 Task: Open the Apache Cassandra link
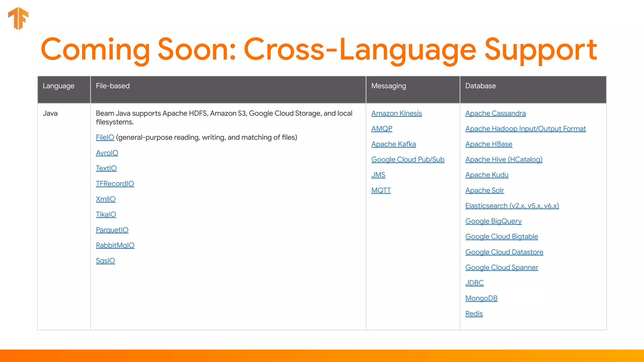pyautogui.click(x=496, y=113)
